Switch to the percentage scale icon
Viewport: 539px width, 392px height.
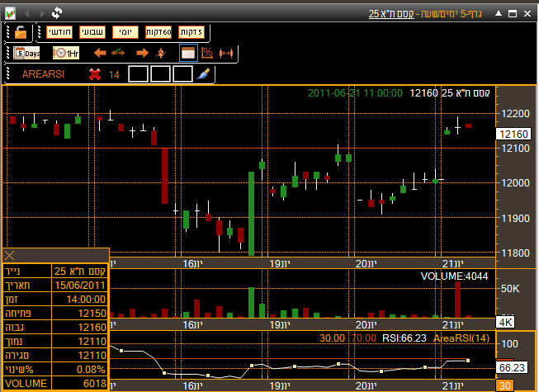click(x=207, y=53)
